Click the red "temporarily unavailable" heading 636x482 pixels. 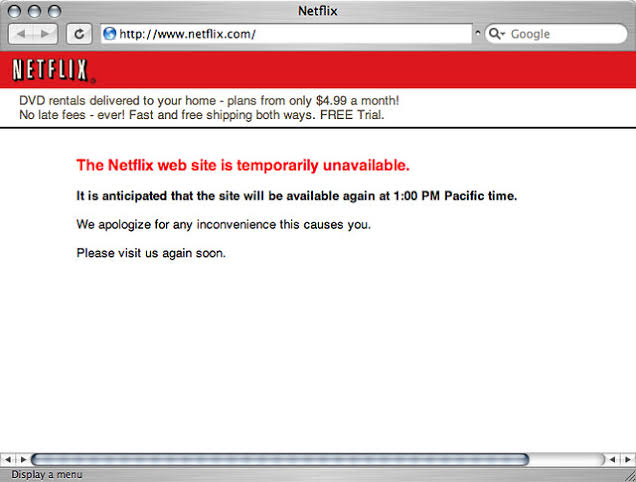click(243, 165)
